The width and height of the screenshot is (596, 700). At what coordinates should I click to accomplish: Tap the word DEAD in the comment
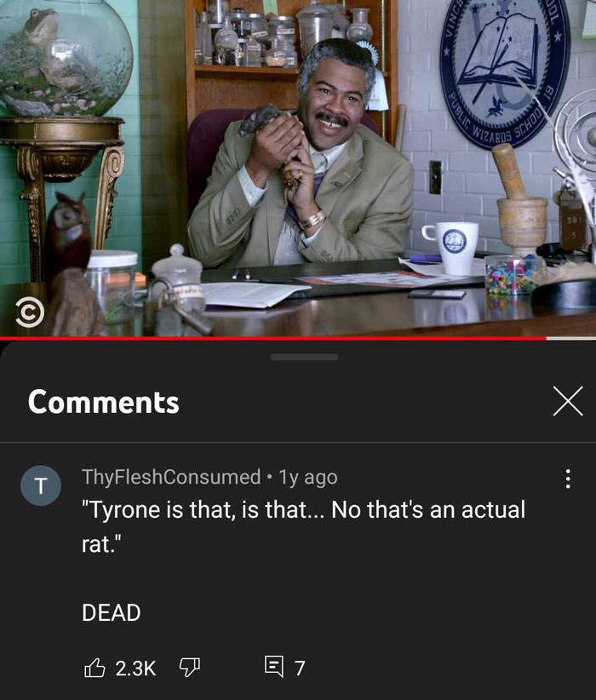coord(112,612)
